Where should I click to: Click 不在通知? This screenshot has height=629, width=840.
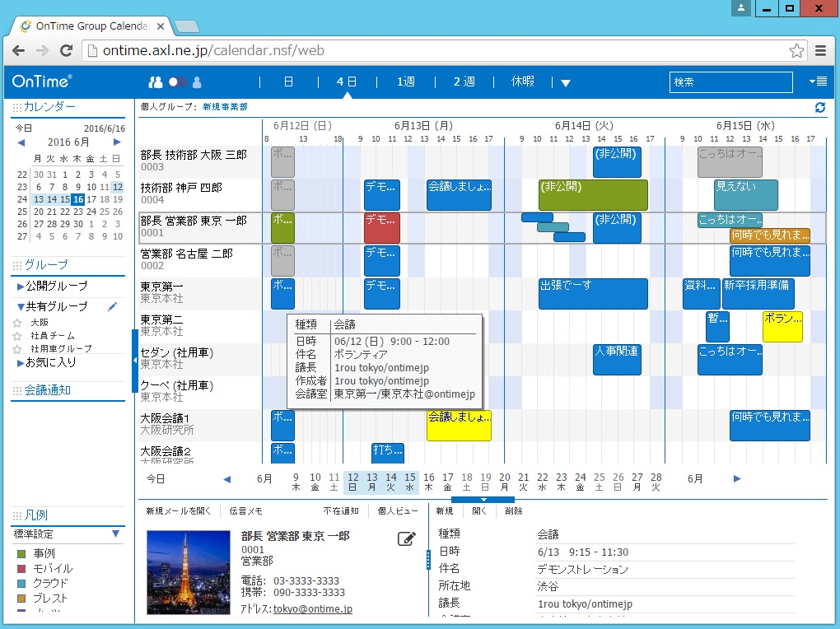pyautogui.click(x=341, y=511)
